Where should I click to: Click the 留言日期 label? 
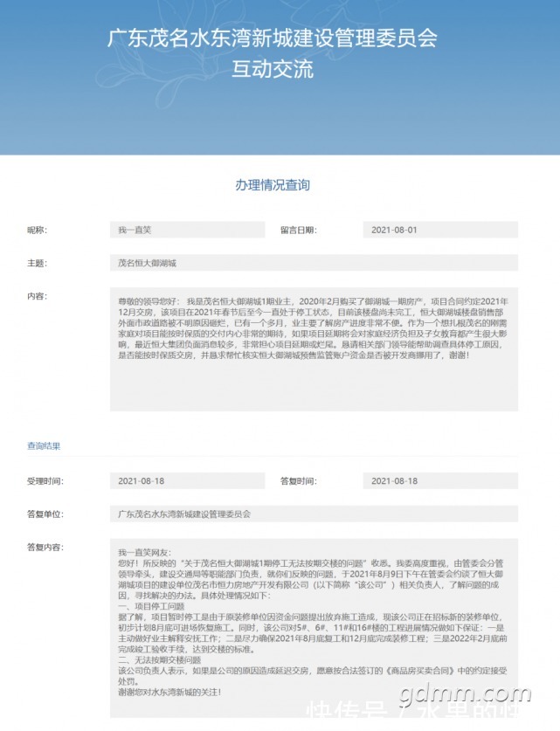299,231
